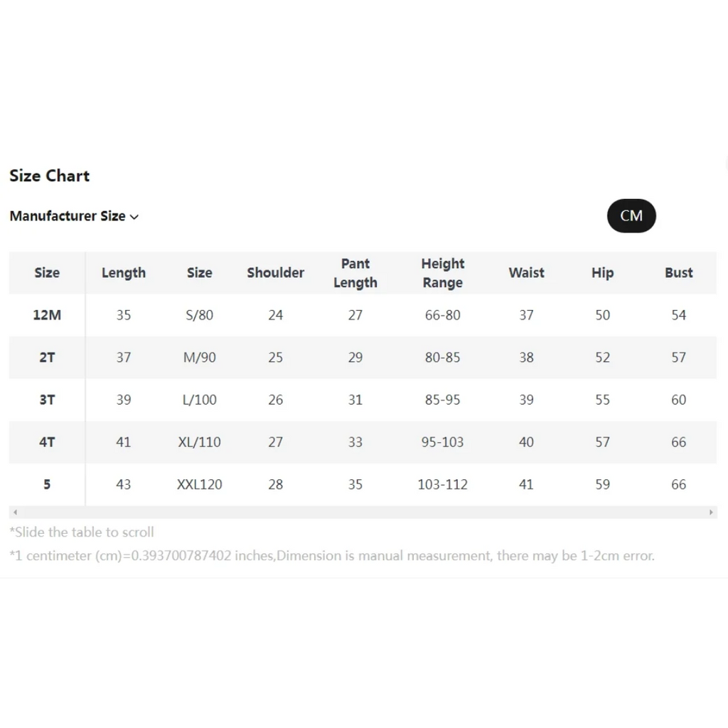Click the 3T size row label
The width and height of the screenshot is (728, 728).
[x=47, y=400]
